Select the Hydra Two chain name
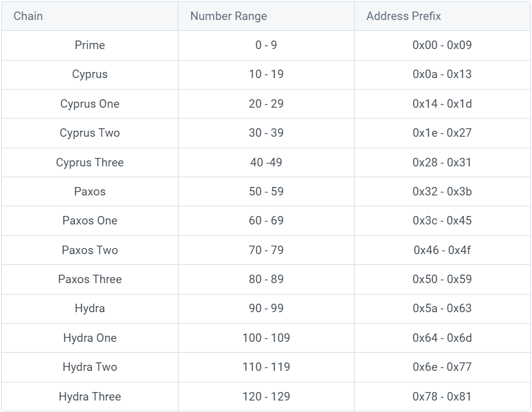Viewport: 532px width, 412px height. pyautogui.click(x=90, y=367)
